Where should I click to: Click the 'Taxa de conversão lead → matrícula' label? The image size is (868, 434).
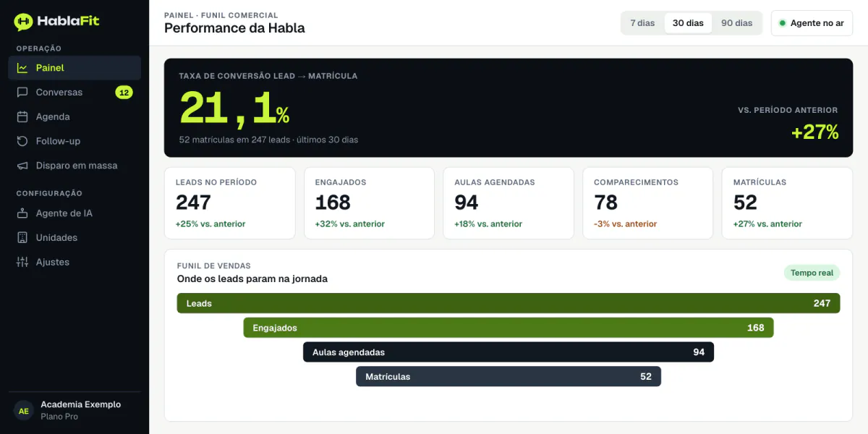coord(268,76)
